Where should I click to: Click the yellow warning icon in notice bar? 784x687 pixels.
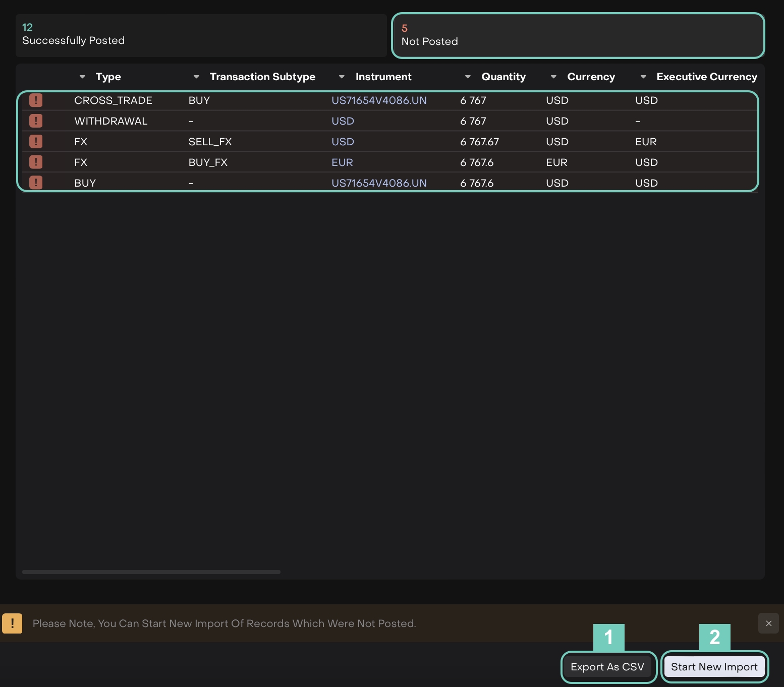pyautogui.click(x=12, y=623)
